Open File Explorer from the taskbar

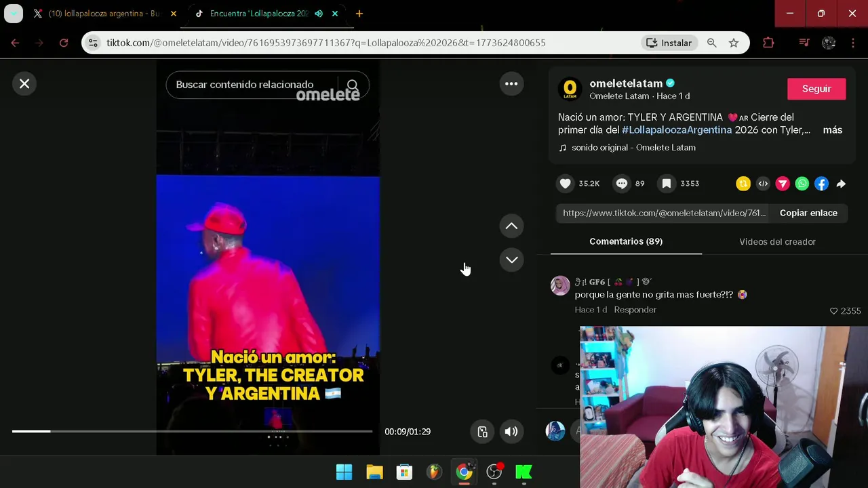374,472
